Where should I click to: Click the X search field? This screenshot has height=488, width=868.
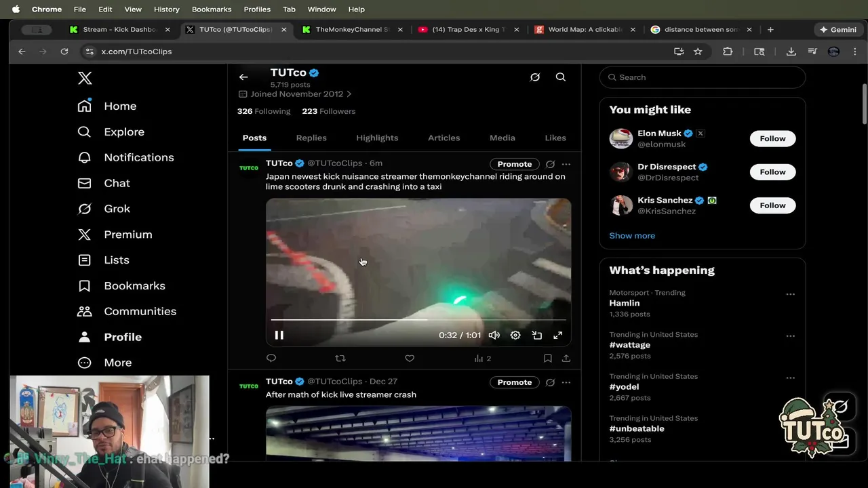click(703, 77)
